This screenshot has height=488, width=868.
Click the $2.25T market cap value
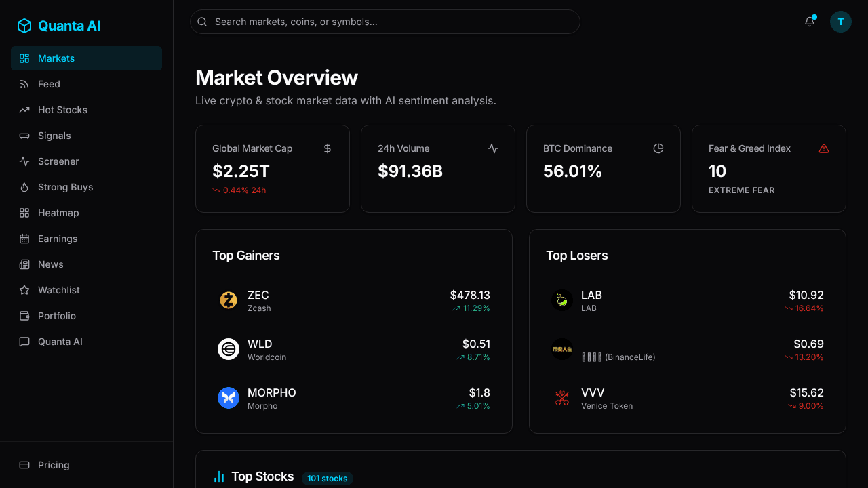click(x=241, y=171)
